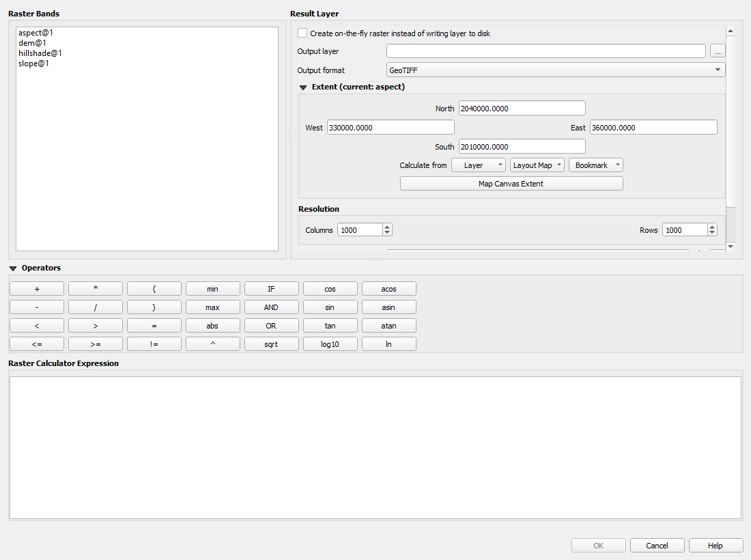The width and height of the screenshot is (751, 560).
Task: Decrease the Rows value with spinner
Action: point(712,234)
